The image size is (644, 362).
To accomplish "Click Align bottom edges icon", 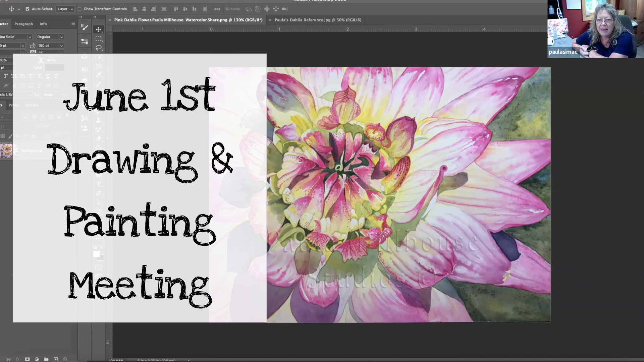I will point(195,9).
